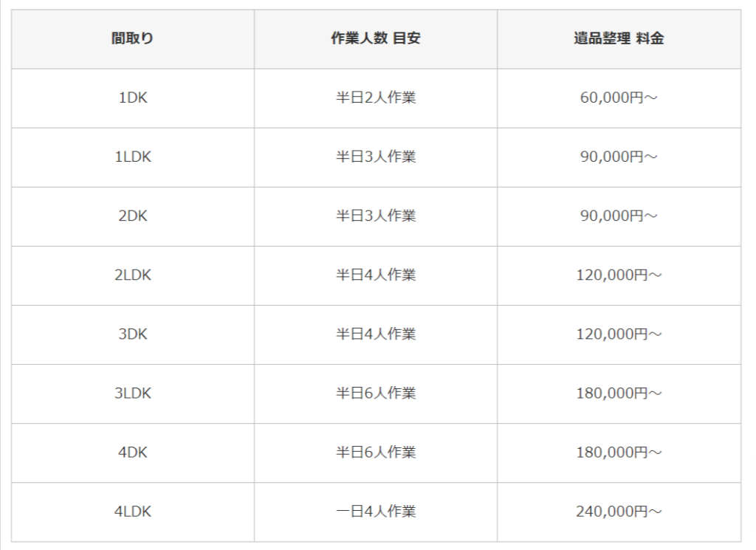This screenshot has height=550, width=756.
Task: Select the 4LDK layout cell
Action: [133, 511]
